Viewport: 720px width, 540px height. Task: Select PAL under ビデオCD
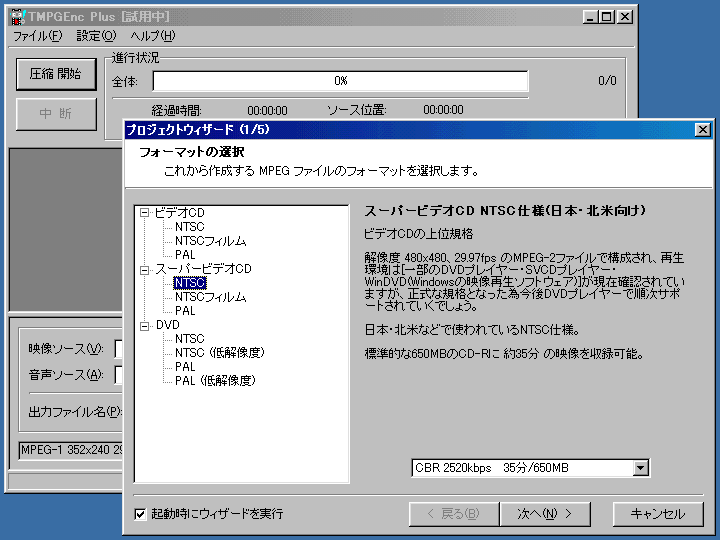coord(185,255)
